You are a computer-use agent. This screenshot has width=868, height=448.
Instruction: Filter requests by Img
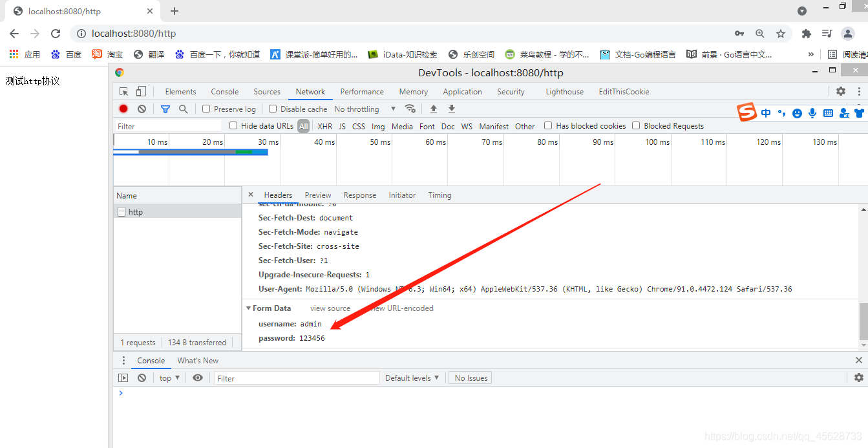tap(378, 126)
